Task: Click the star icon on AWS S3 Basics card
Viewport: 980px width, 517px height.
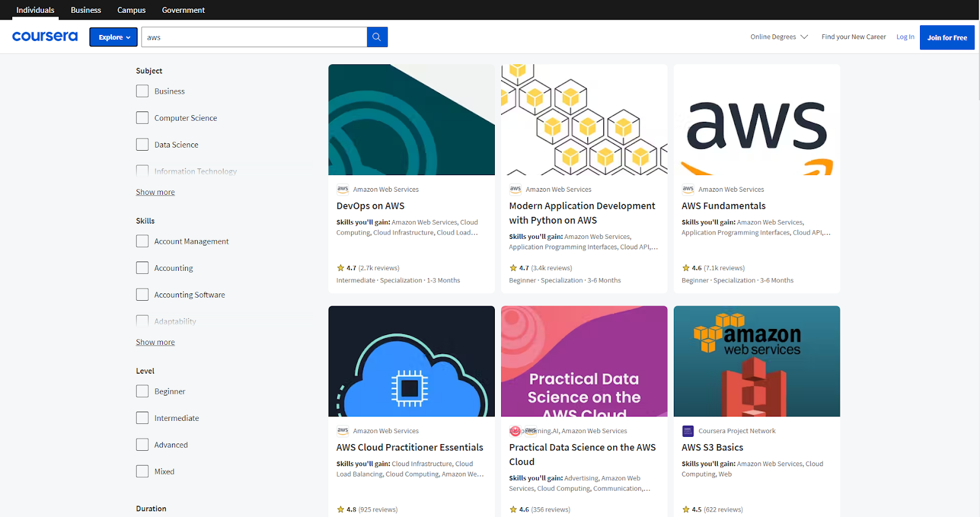Action: tap(686, 509)
